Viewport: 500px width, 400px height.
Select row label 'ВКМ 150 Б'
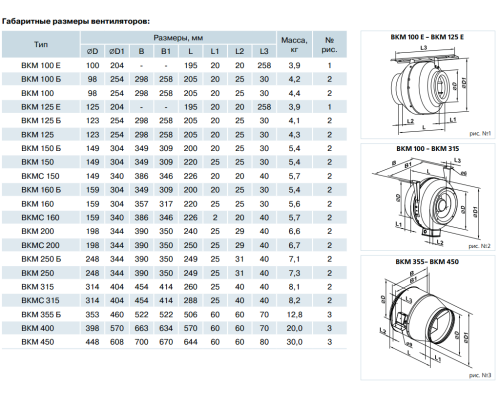(41, 148)
